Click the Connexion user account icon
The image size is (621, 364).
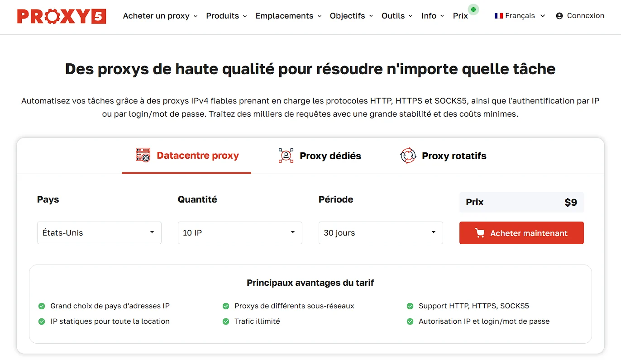click(559, 16)
